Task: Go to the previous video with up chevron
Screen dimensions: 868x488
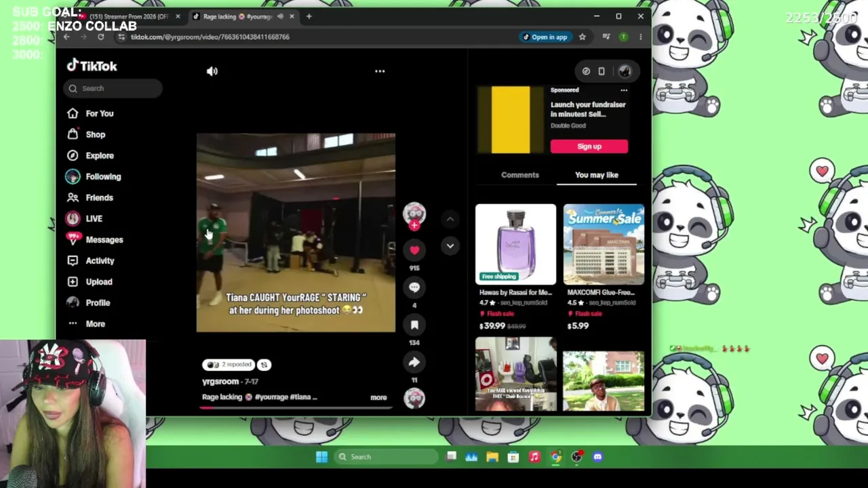Action: pyautogui.click(x=450, y=219)
